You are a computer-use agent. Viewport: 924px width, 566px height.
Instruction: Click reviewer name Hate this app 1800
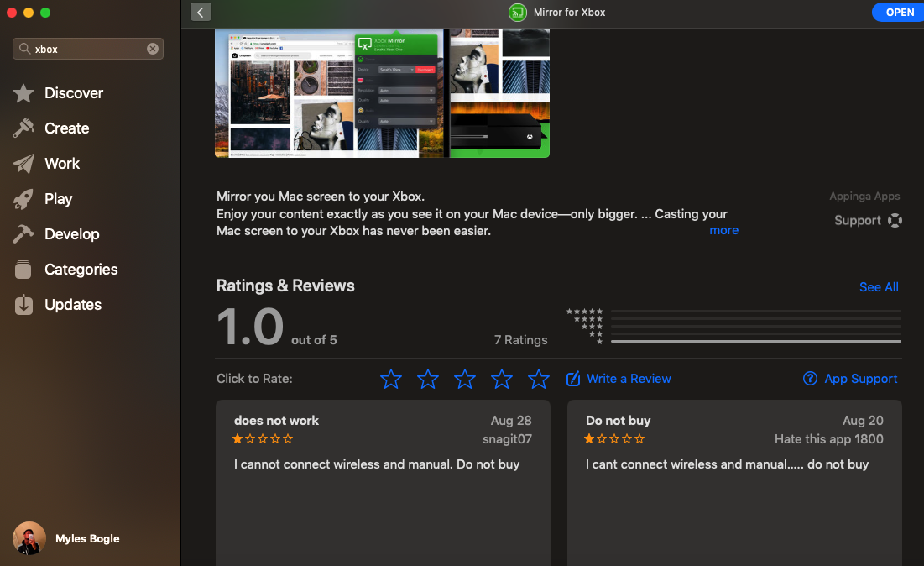(x=828, y=439)
